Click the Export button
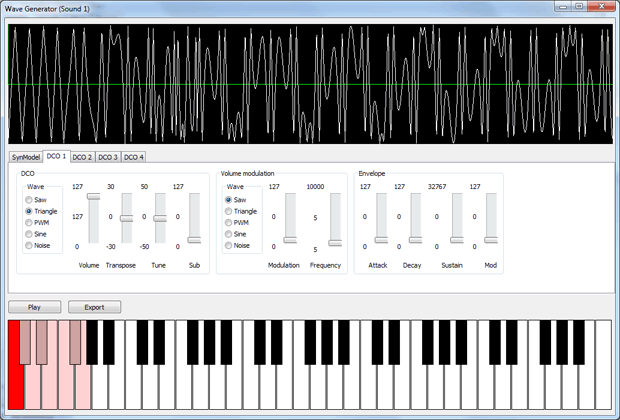This screenshot has height=420, width=620. (94, 307)
